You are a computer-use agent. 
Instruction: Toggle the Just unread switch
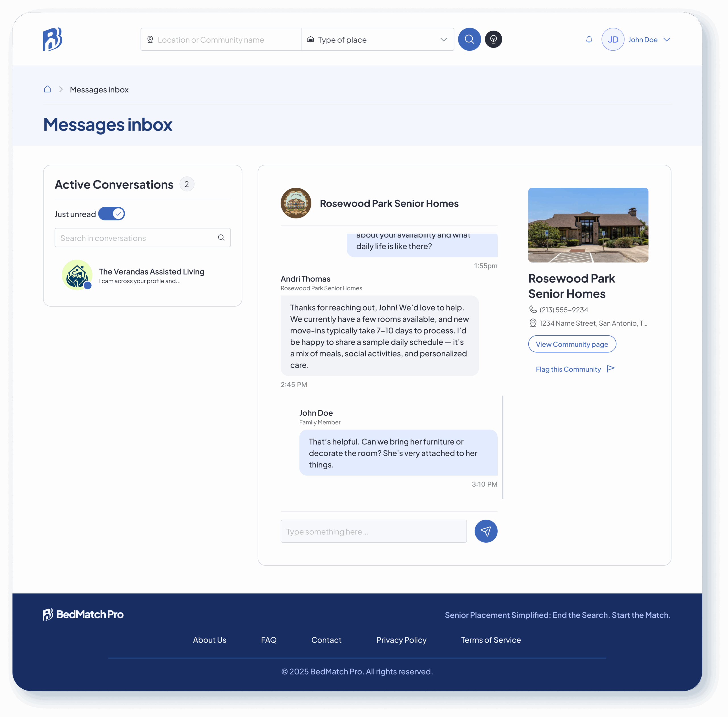tap(111, 214)
